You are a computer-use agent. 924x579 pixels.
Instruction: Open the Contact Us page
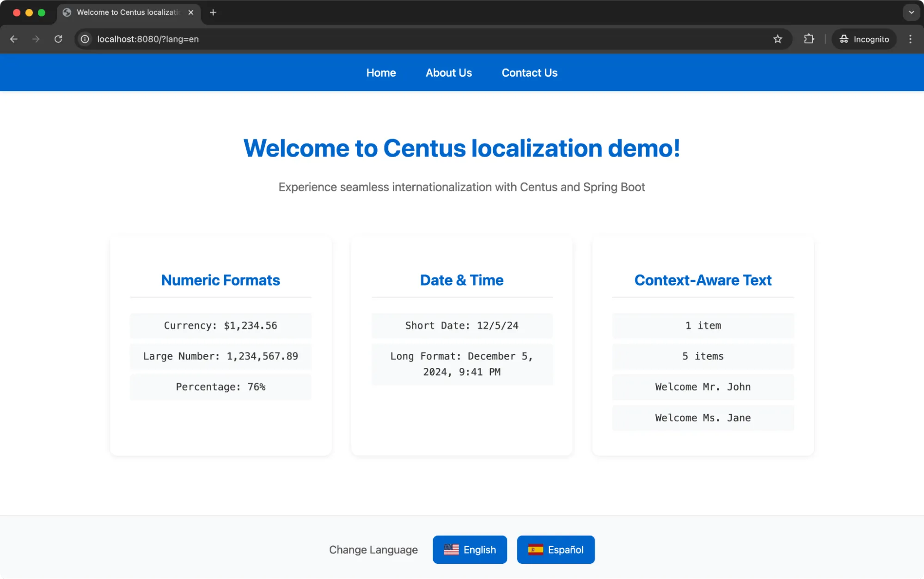[529, 73]
